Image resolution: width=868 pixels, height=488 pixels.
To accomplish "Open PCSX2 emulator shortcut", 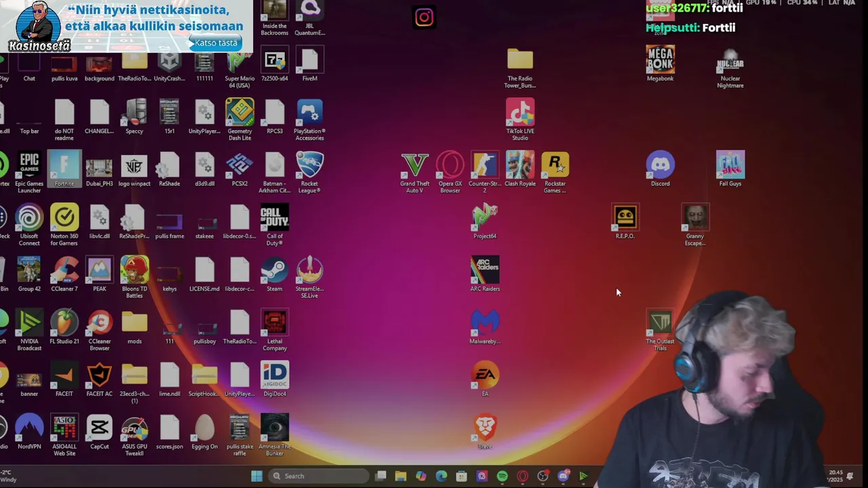I will click(x=239, y=169).
